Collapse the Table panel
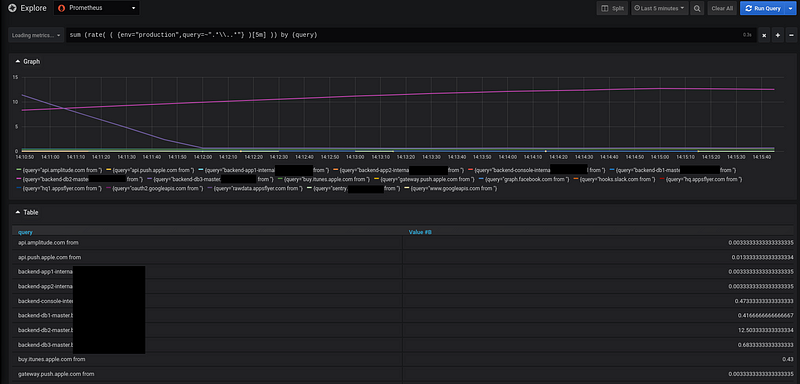Image resolution: width=800 pixels, height=384 pixels. 27,212
